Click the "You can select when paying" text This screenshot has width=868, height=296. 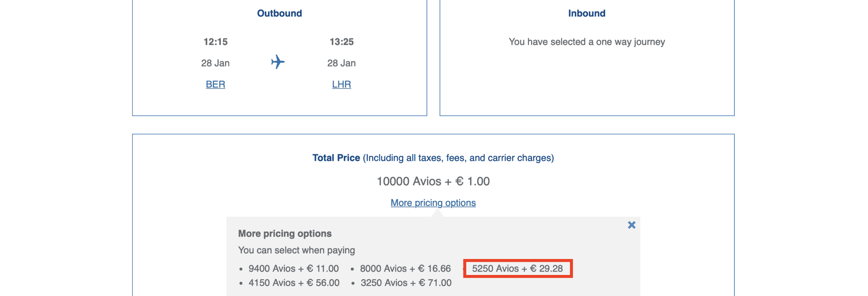click(x=296, y=250)
